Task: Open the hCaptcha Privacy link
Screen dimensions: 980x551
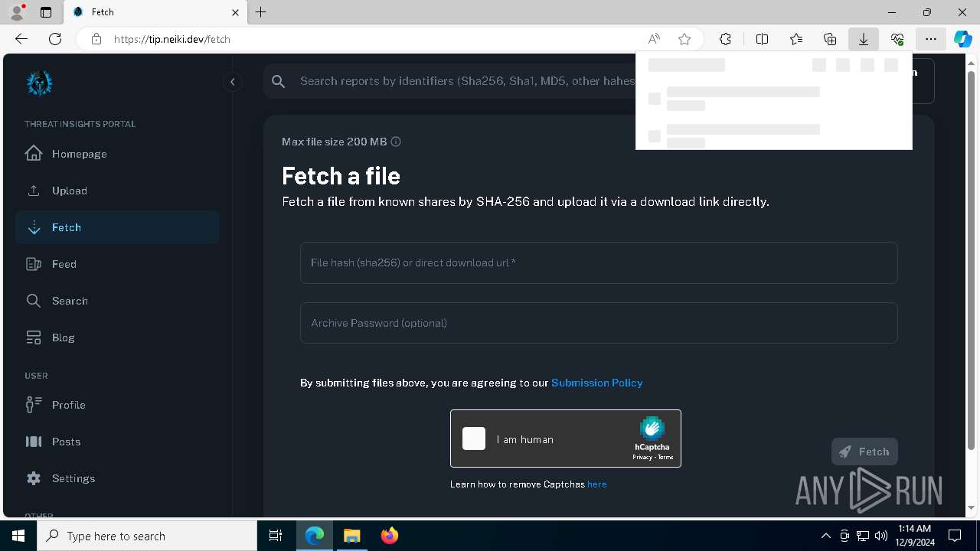Action: 642,457
